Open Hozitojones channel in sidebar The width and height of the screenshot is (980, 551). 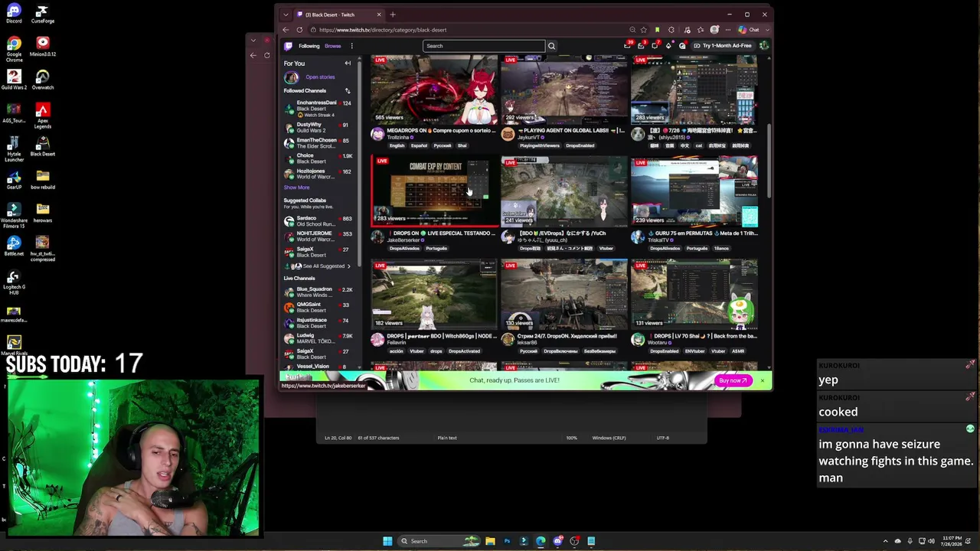(x=317, y=174)
